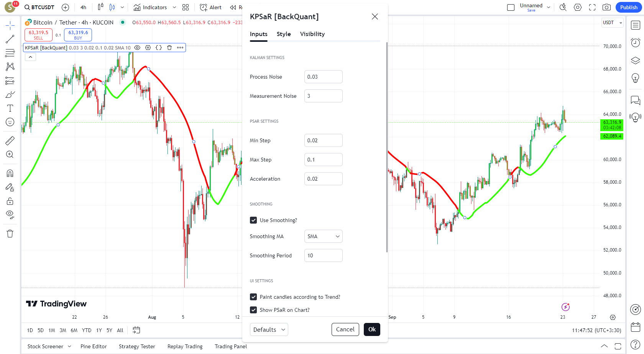
Task: Click the Cancel button
Action: (x=345, y=329)
